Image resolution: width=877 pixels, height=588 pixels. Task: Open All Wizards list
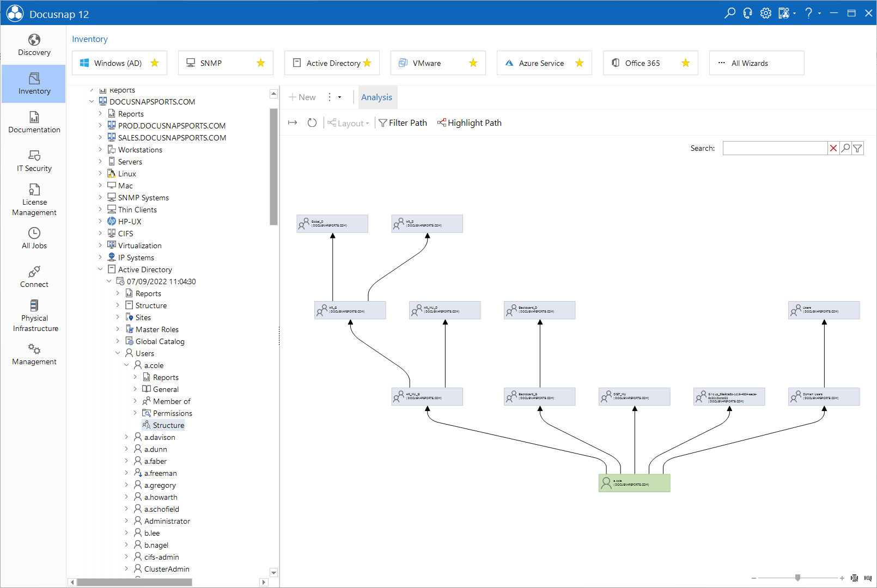757,63
